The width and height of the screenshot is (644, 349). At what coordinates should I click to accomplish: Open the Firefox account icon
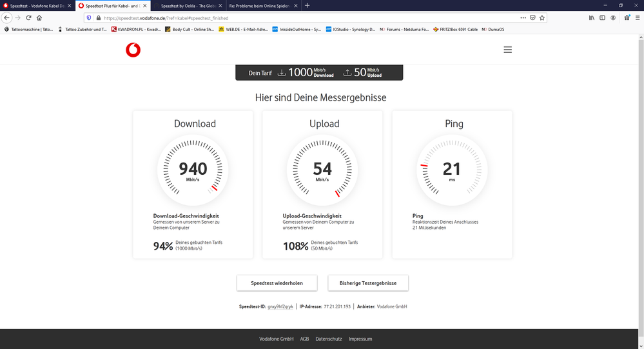point(613,17)
